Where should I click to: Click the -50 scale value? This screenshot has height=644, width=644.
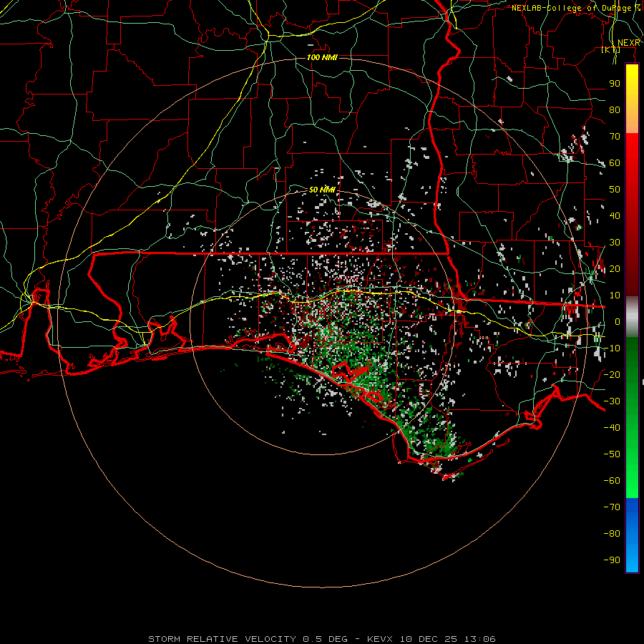pos(612,454)
